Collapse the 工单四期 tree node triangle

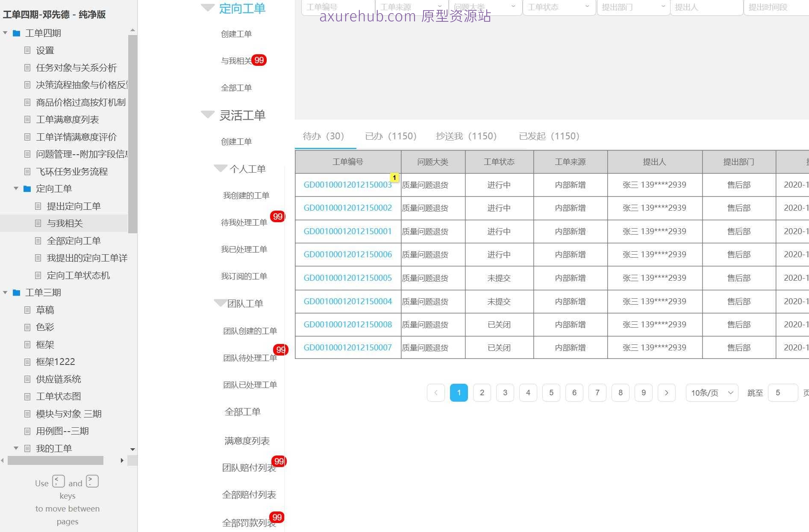[x=5, y=33]
